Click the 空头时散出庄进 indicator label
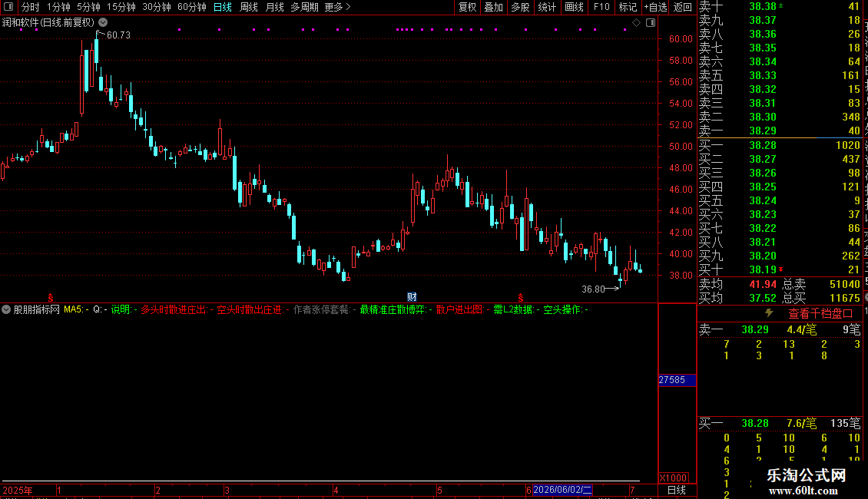868x499 pixels. click(x=253, y=309)
